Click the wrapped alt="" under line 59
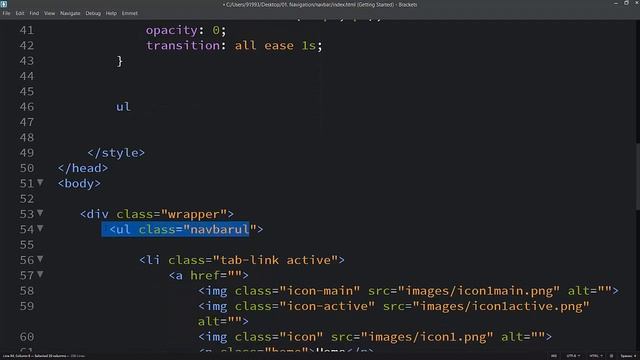The image size is (640, 360). point(219,321)
